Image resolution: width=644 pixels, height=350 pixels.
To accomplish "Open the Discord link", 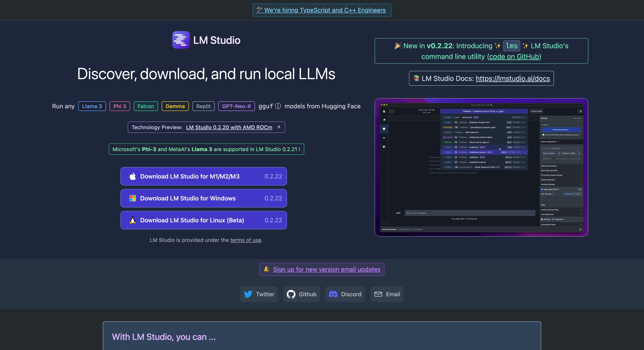I will click(345, 294).
